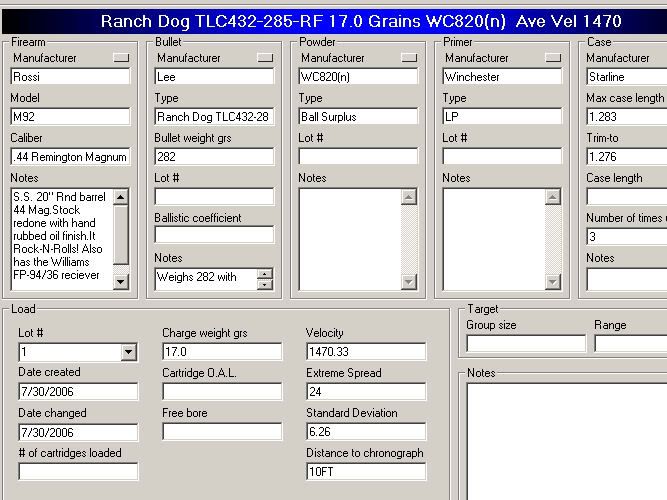Click Case Manufacturer field Starline

[x=627, y=77]
